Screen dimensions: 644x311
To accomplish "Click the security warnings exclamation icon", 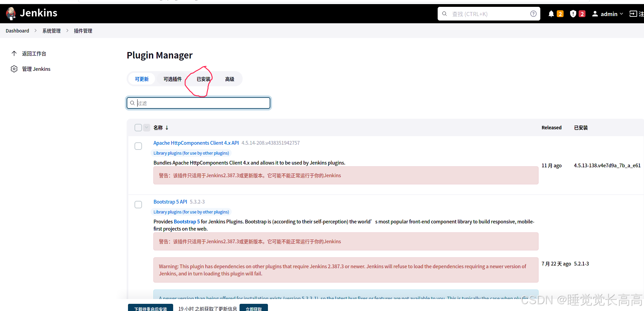I will (x=573, y=14).
